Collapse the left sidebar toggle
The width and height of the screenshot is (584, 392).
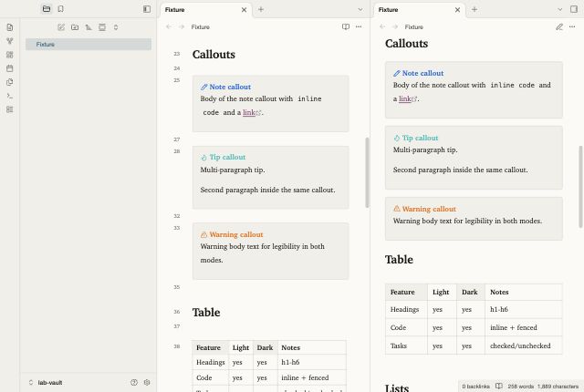tap(147, 9)
